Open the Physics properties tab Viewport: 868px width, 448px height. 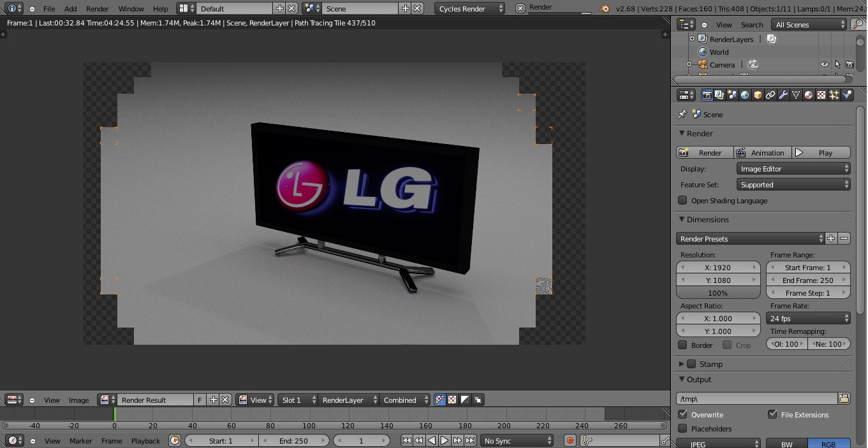[847, 95]
